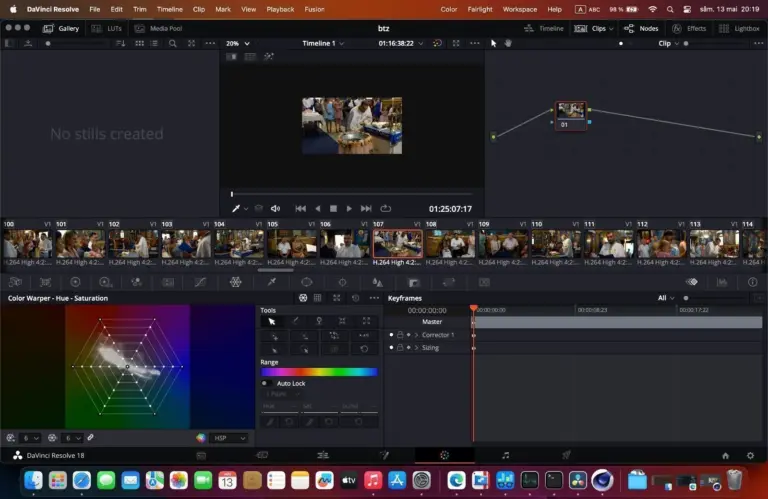Image resolution: width=768 pixels, height=499 pixels.
Task: Open the LUTs panel
Action: point(107,28)
